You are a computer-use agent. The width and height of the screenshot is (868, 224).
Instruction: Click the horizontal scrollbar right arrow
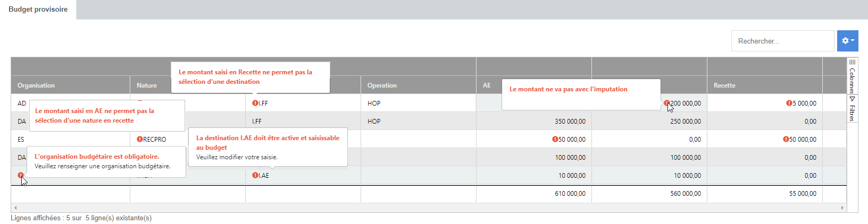(842, 208)
